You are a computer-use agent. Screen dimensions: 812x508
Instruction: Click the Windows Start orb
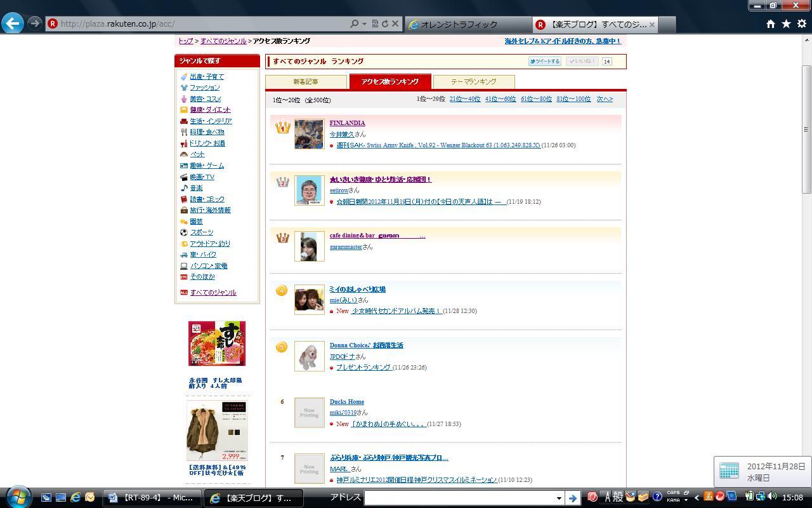coord(18,497)
